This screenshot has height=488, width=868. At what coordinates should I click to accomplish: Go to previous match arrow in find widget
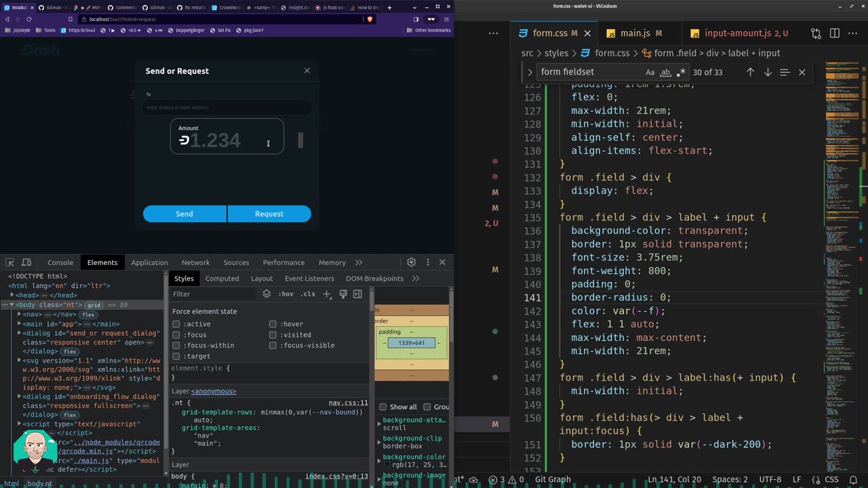tap(750, 72)
